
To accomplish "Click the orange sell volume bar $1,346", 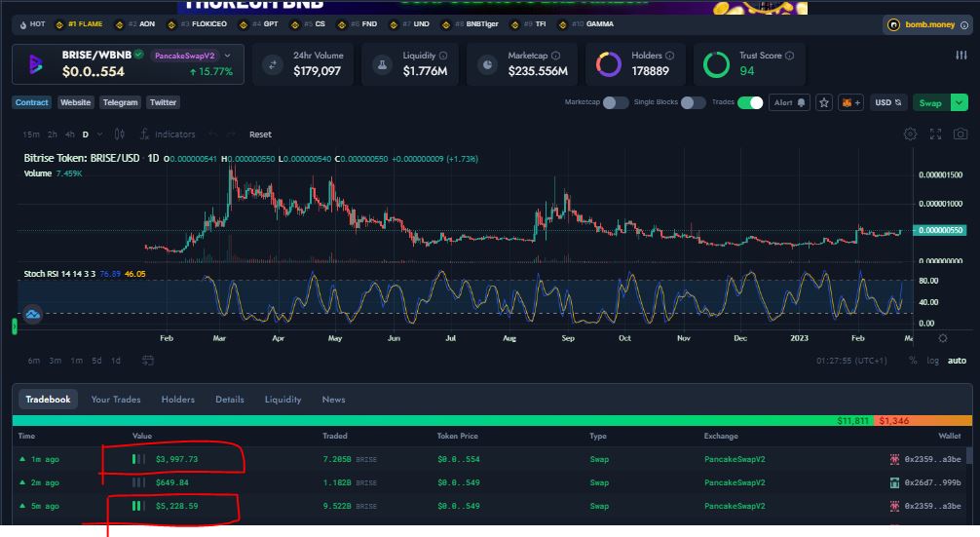I will coord(923,421).
